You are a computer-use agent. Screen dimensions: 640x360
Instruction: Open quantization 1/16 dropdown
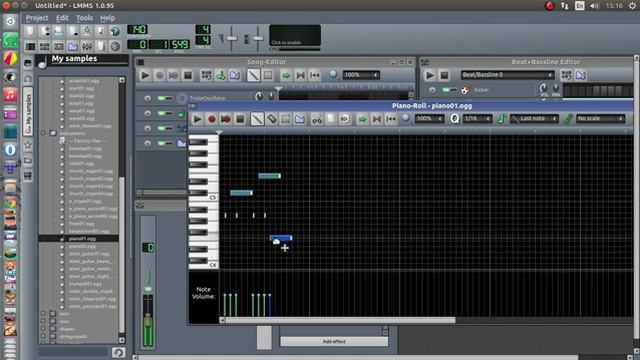[478, 119]
